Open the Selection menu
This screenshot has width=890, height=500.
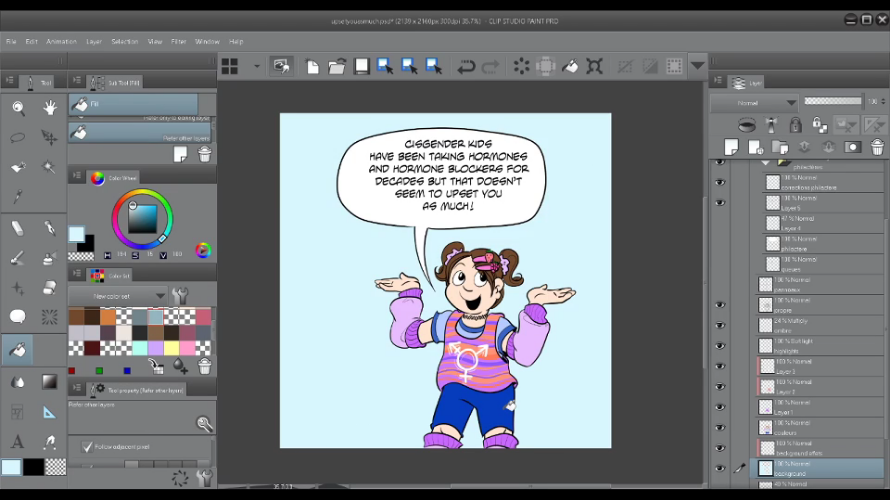click(x=124, y=41)
